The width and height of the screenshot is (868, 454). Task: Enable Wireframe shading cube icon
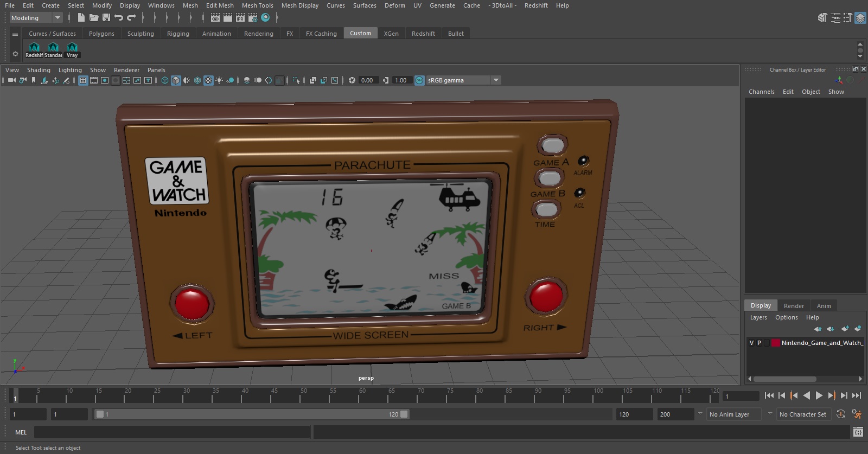click(165, 80)
